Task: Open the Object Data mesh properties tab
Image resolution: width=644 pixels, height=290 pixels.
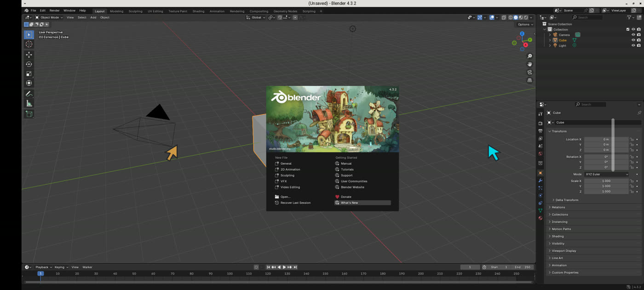Action: 540,210
